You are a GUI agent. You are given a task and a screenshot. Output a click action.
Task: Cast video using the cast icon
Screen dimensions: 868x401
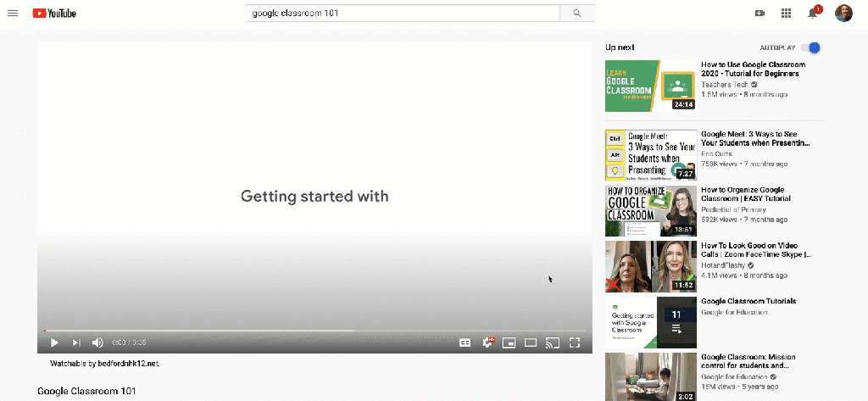coord(553,343)
